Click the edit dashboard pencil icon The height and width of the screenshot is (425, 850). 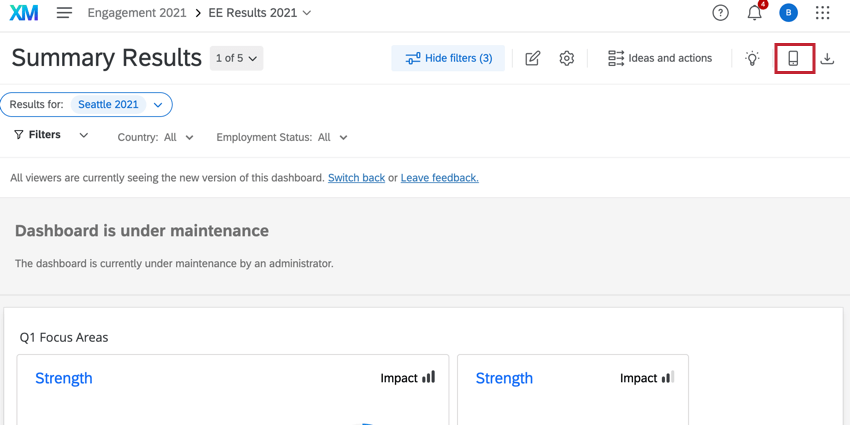(x=533, y=58)
